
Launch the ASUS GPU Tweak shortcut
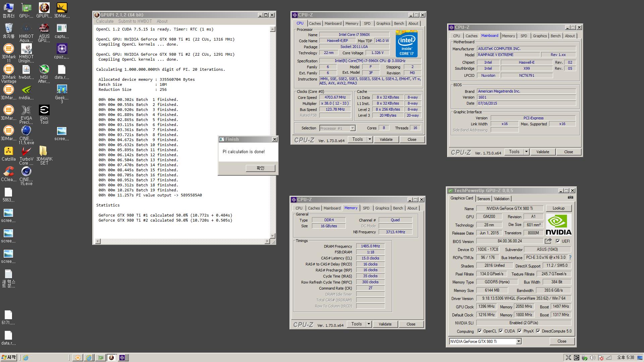[x=44, y=33]
